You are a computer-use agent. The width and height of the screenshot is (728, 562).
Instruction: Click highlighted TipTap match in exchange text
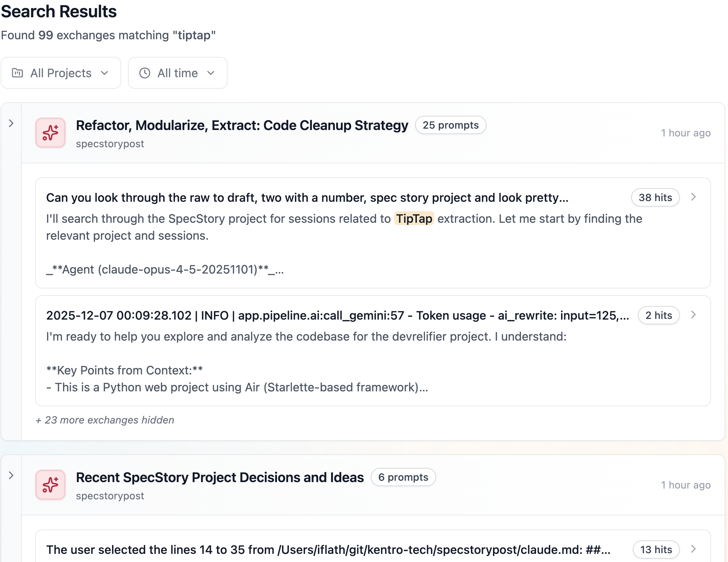[414, 219]
